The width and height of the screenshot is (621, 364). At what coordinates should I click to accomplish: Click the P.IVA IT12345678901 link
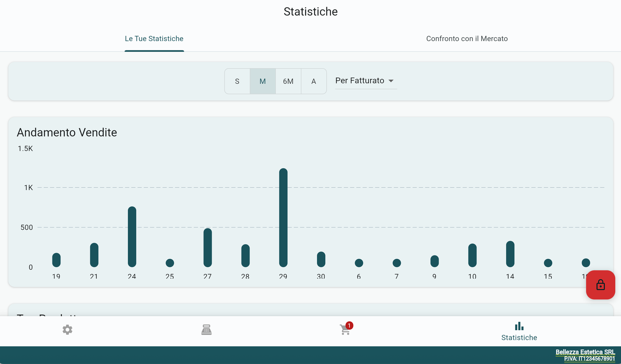click(x=589, y=359)
